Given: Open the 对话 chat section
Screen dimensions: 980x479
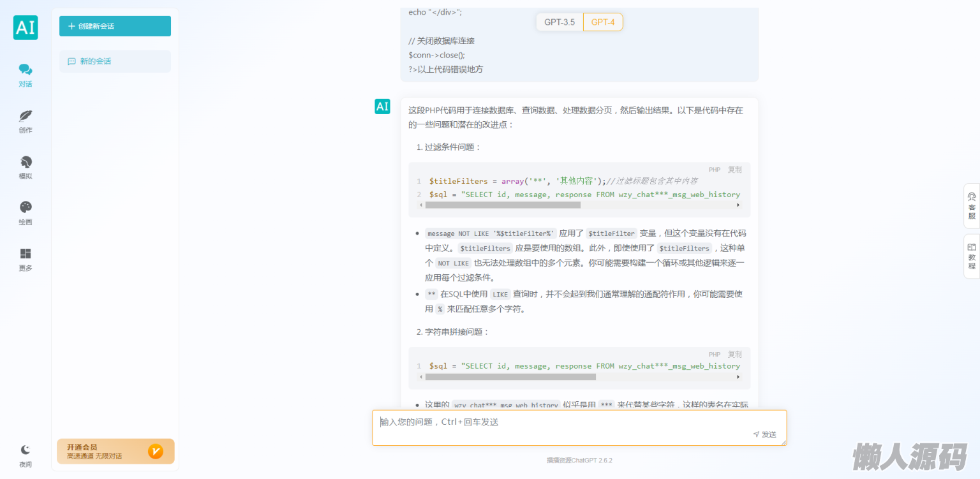Looking at the screenshot, I should click(26, 75).
